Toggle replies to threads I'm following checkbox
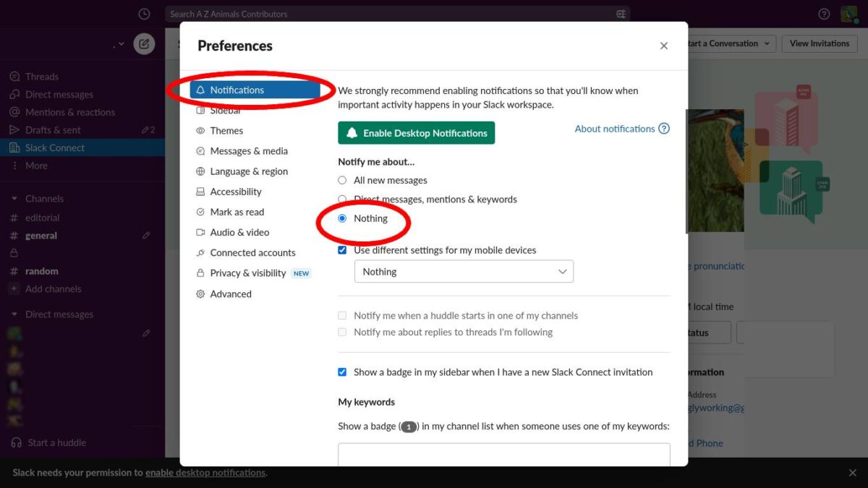Screen dimensions: 868x488 (x=342, y=333)
